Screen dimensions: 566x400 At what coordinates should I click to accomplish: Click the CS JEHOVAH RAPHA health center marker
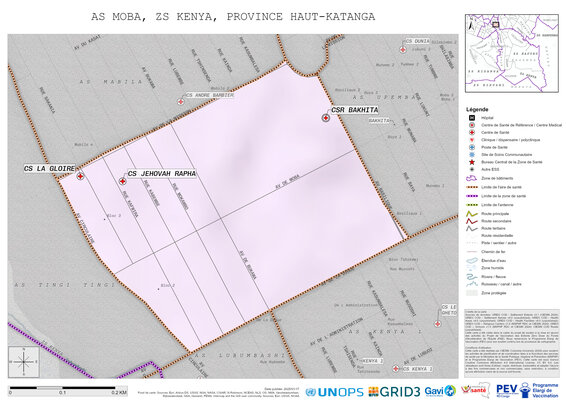(x=122, y=181)
